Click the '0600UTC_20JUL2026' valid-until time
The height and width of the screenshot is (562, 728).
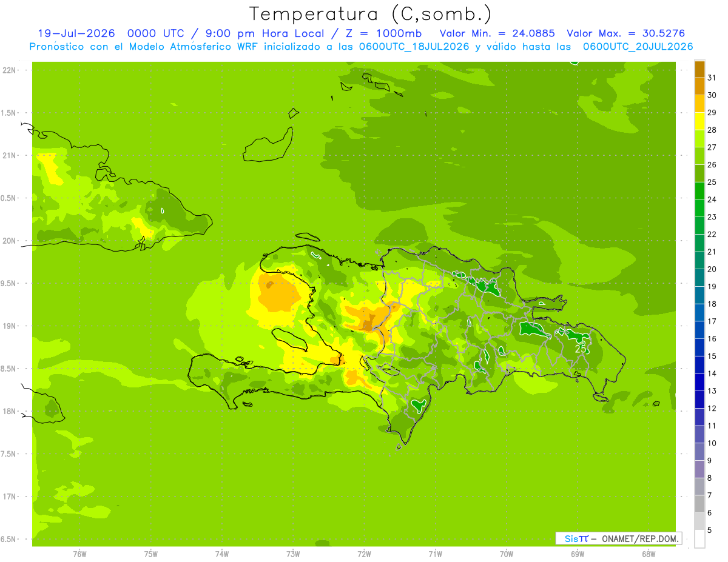[x=638, y=47]
